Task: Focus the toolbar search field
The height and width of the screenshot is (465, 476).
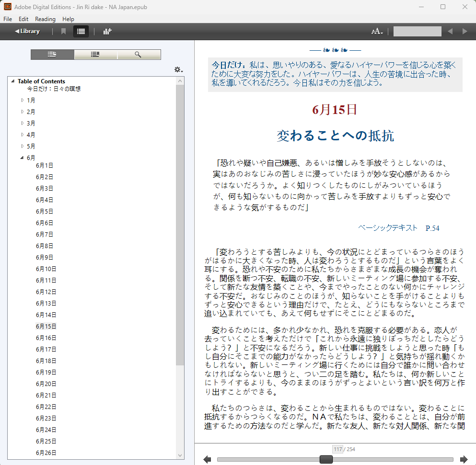Action: pos(418,31)
